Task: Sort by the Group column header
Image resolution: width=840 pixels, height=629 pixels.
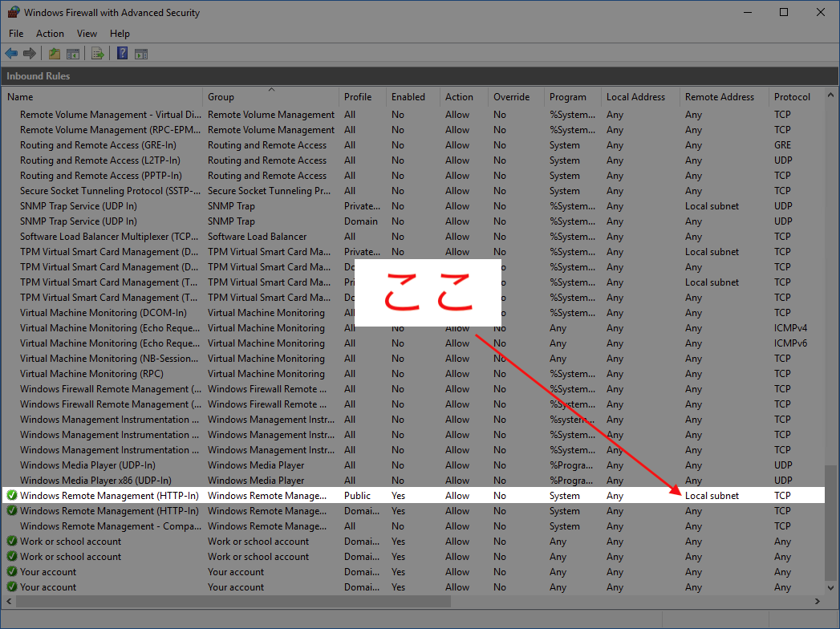Action: point(270,97)
